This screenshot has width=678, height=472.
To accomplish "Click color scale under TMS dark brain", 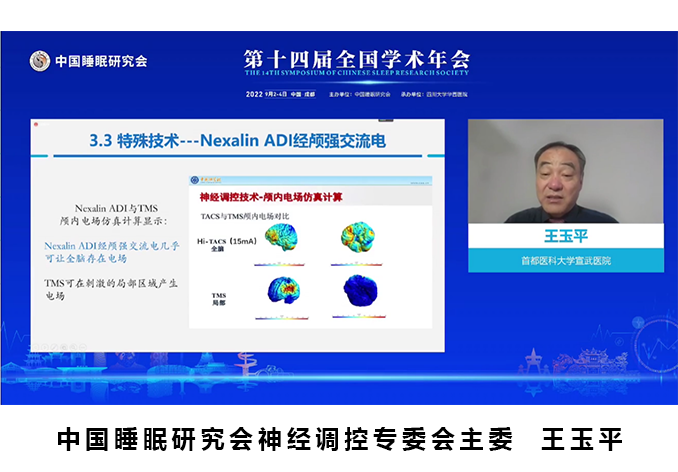I will coord(359,317).
